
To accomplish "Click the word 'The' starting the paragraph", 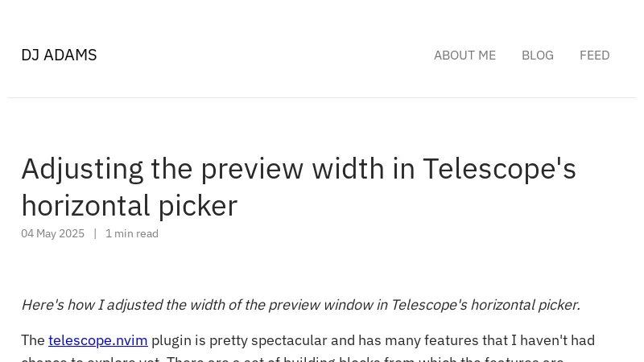I will coord(33,340).
